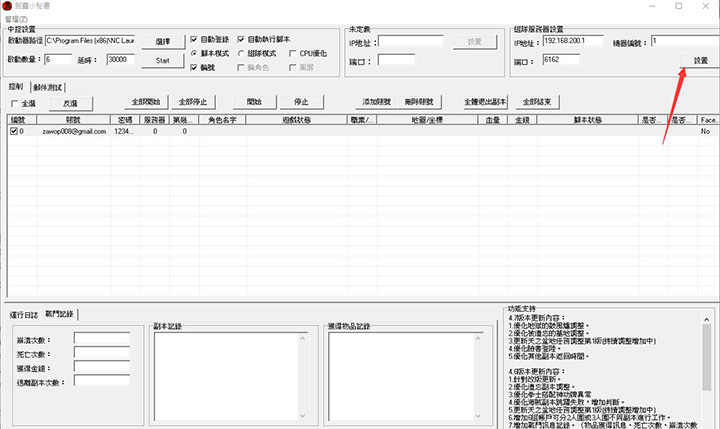720x429 pixels.
Task: Check the 全選 checkbox
Action: click(x=15, y=103)
